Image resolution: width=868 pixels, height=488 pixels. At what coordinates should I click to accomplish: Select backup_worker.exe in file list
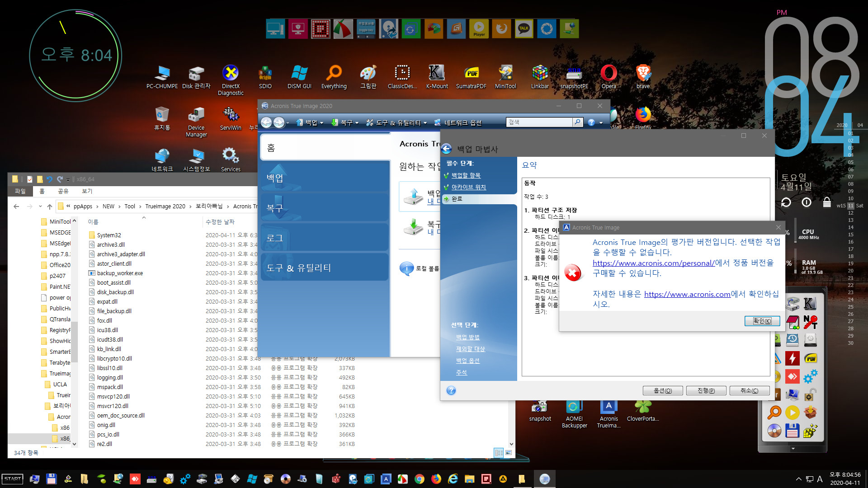pos(120,273)
